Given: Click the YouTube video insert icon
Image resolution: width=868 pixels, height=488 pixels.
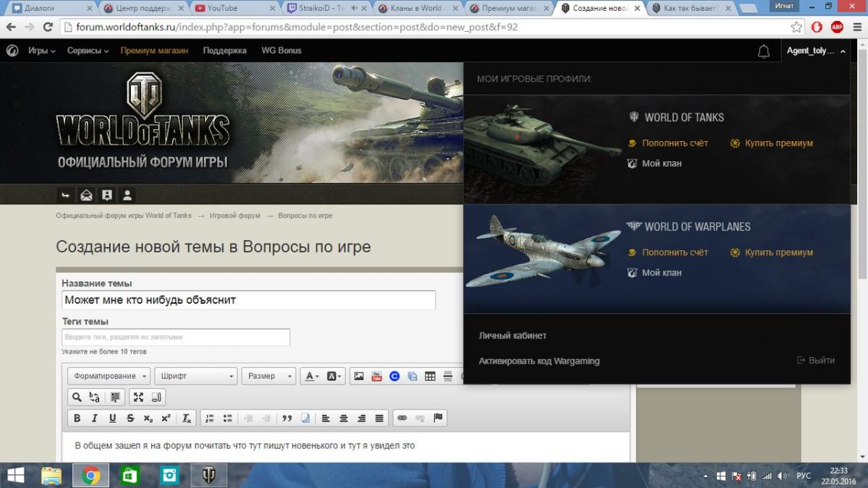Looking at the screenshot, I should coord(376,376).
